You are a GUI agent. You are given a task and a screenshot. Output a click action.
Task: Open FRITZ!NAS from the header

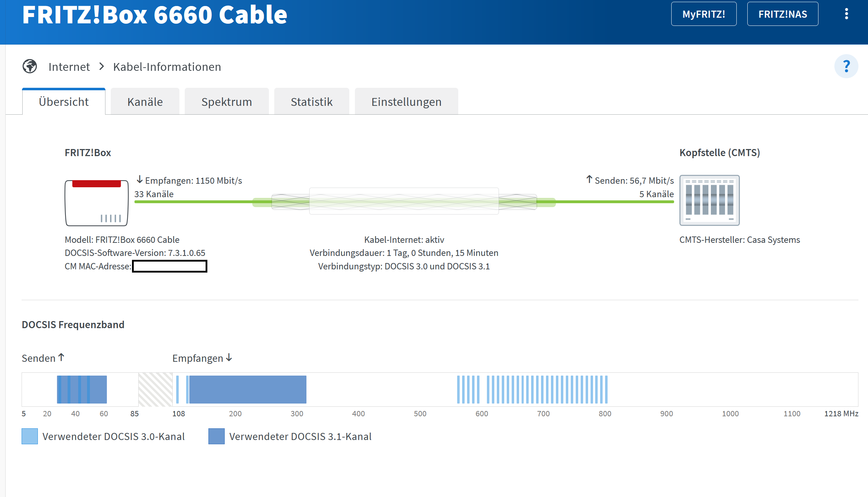click(782, 14)
